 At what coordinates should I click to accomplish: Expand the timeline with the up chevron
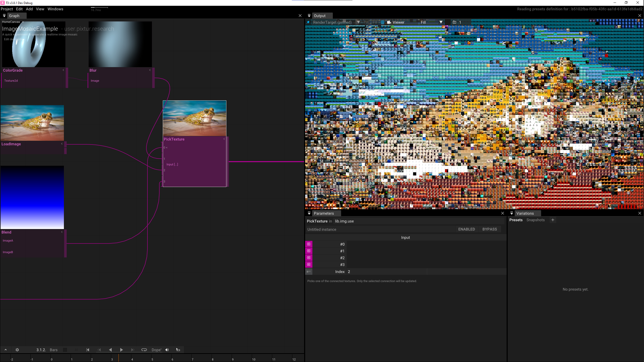(6, 350)
